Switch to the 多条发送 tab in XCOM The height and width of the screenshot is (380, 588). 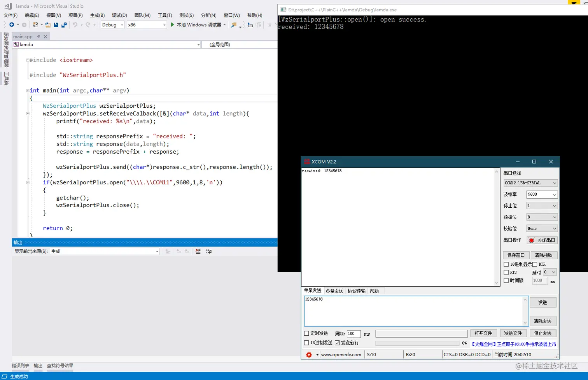coord(334,291)
